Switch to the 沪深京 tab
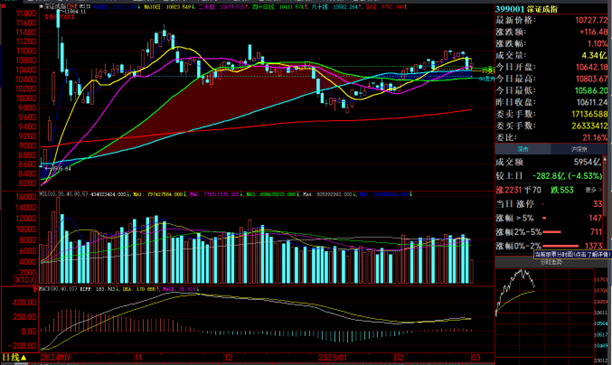612x365 pixels. point(579,149)
